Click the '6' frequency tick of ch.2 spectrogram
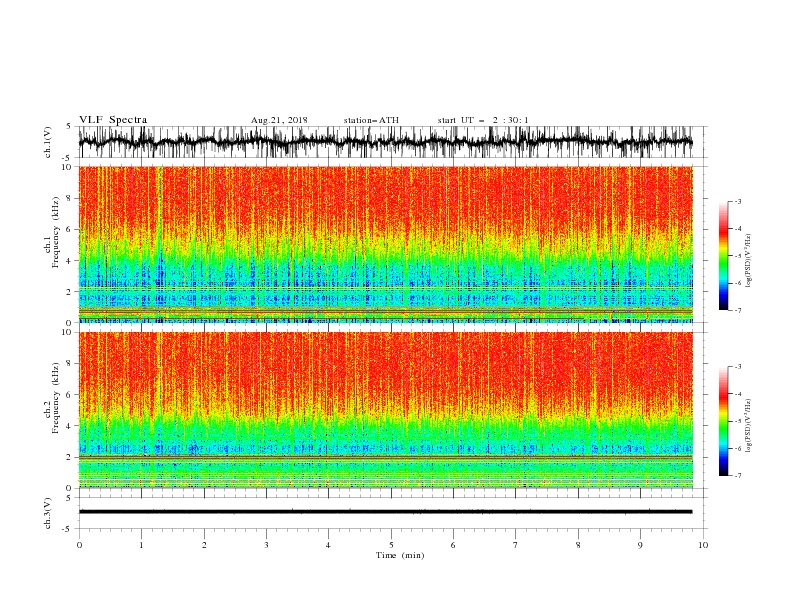The width and height of the screenshot is (792, 612). coord(68,395)
